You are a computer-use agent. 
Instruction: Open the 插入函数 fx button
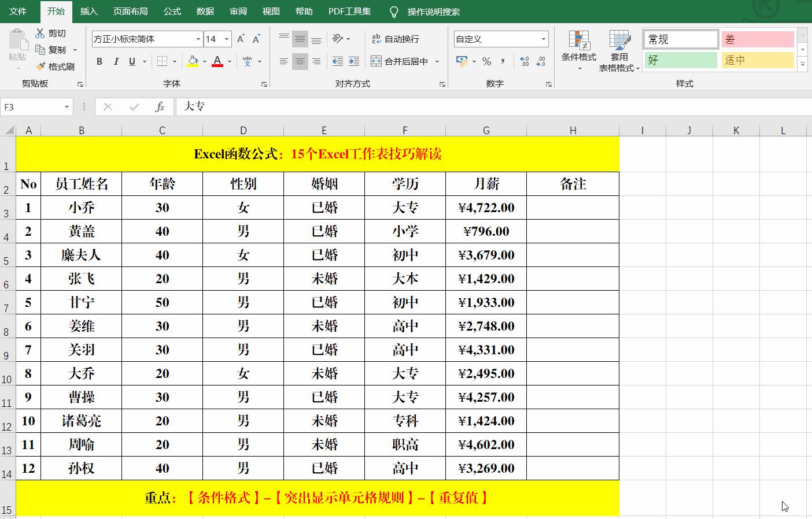(x=160, y=107)
